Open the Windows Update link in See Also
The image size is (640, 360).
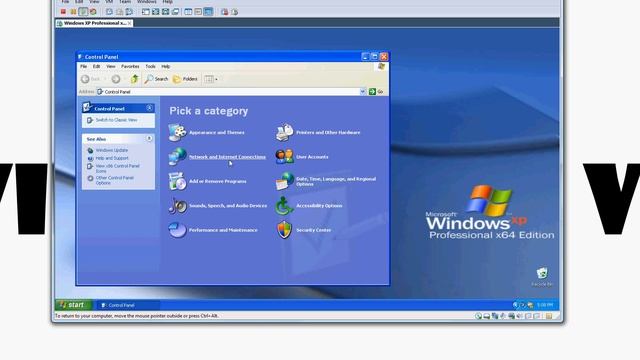coord(112,150)
